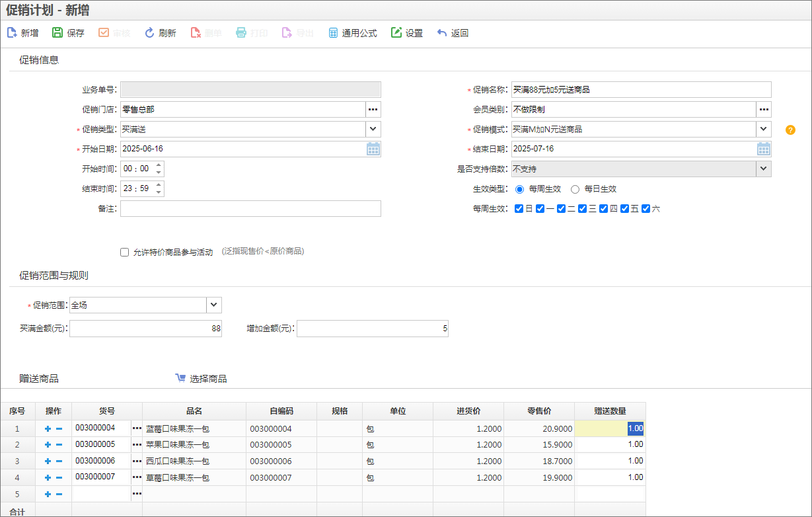Click the 促销名称 input field
The height and width of the screenshot is (517, 812).
642,90
